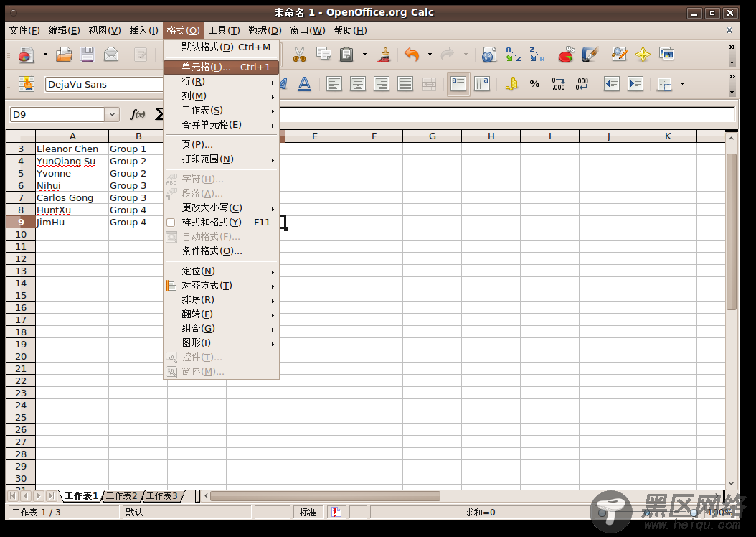Toggle left-to-right text direction button
The image size is (756, 537).
(458, 84)
